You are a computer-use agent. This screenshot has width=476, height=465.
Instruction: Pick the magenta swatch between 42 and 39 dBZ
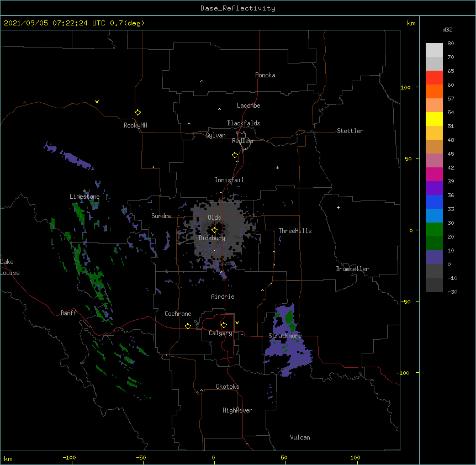coord(434,174)
